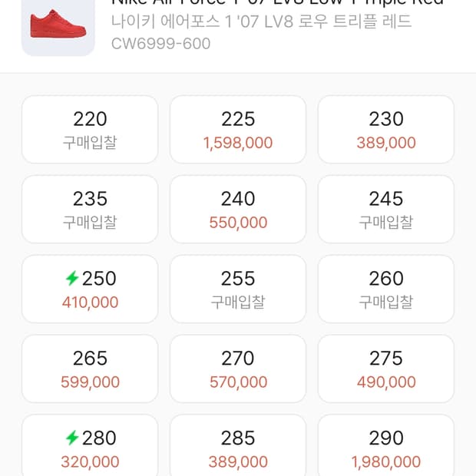Select size 260 purchase bid option
476x476 pixels.
(385, 289)
